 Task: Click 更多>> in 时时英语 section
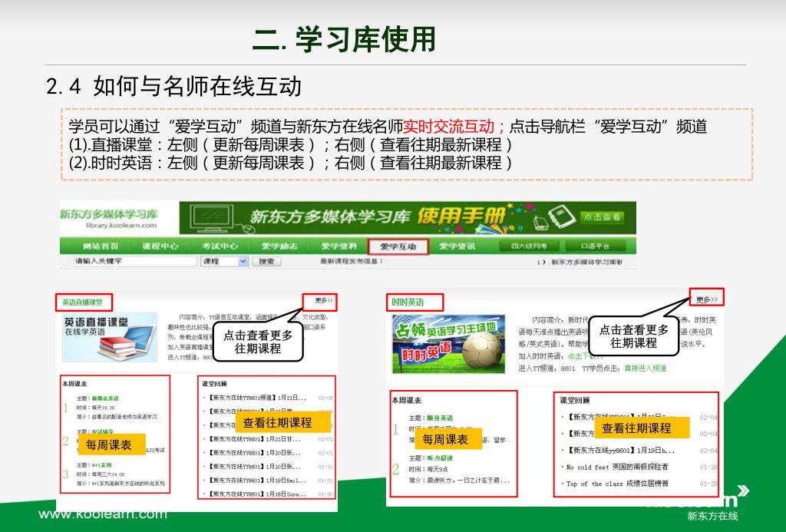(707, 299)
